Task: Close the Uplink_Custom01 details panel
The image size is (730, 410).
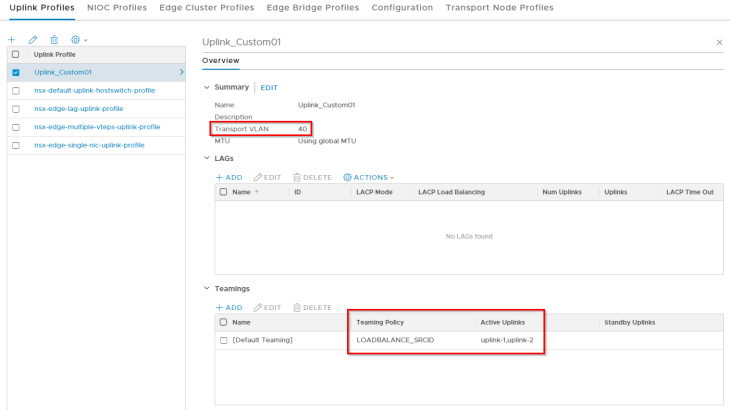Action: [x=719, y=42]
